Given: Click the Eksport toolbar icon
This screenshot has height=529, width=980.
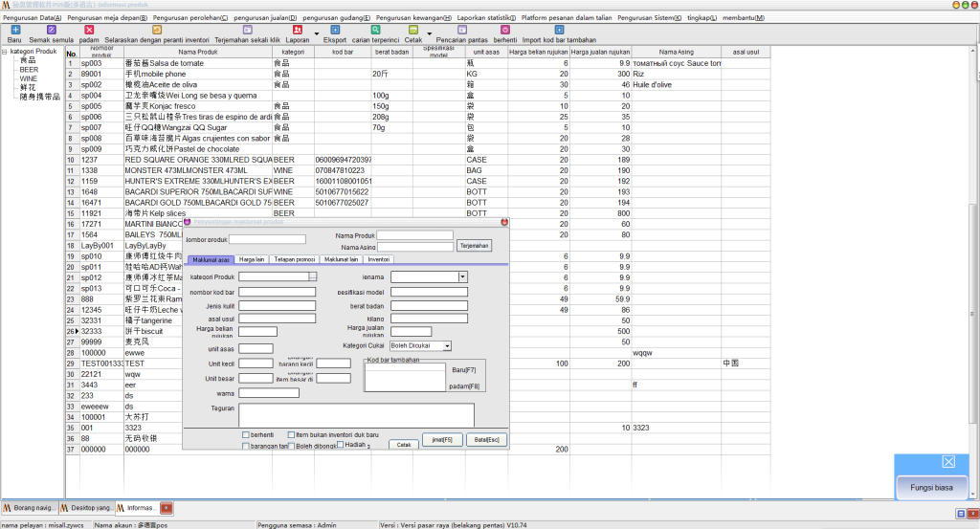Looking at the screenshot, I should coord(335,30).
